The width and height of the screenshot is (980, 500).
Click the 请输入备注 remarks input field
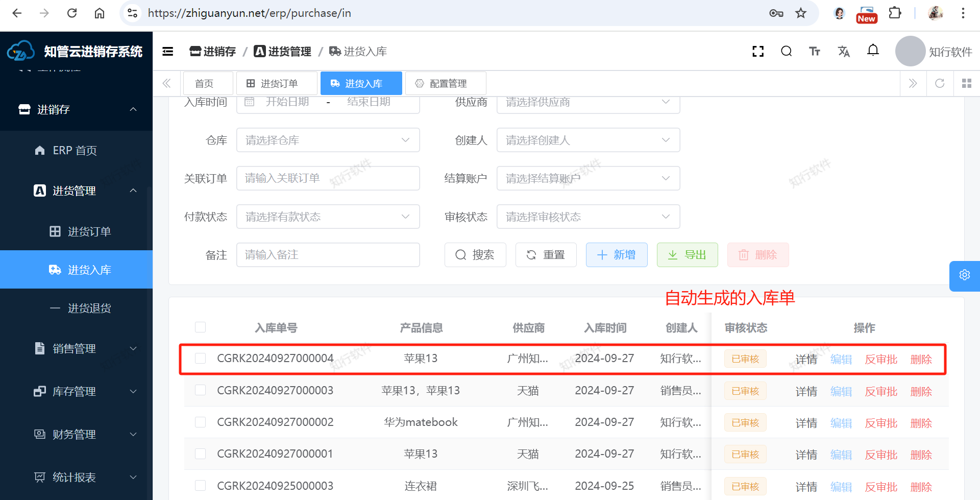click(328, 255)
